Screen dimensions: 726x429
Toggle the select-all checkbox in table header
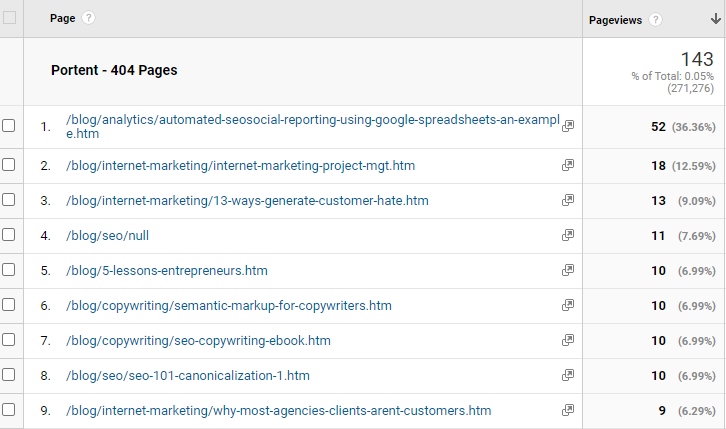[x=10, y=19]
